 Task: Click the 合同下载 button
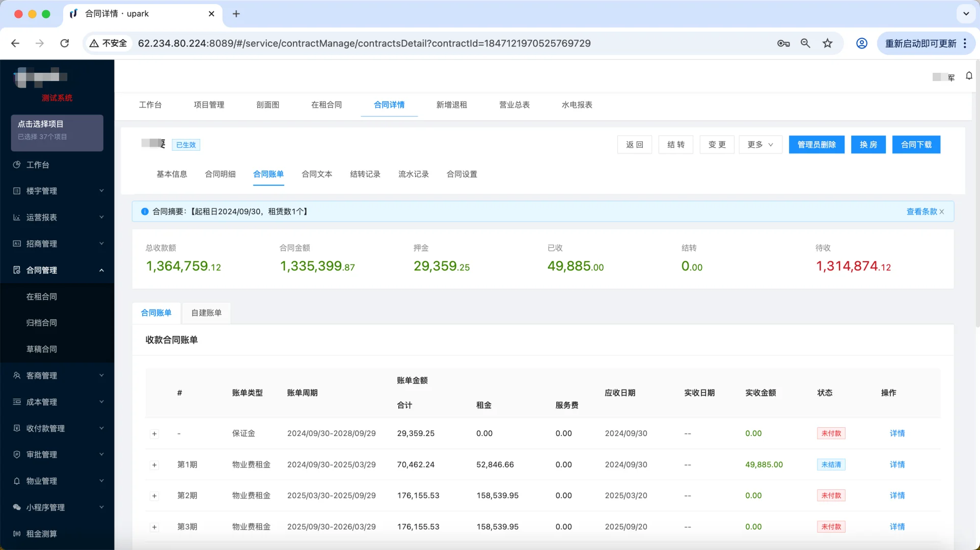click(916, 144)
